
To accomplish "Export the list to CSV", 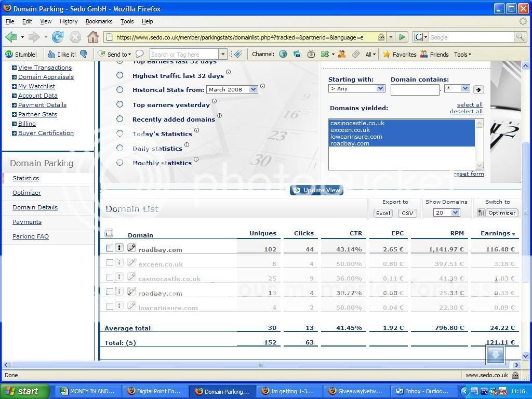I will 407,213.
